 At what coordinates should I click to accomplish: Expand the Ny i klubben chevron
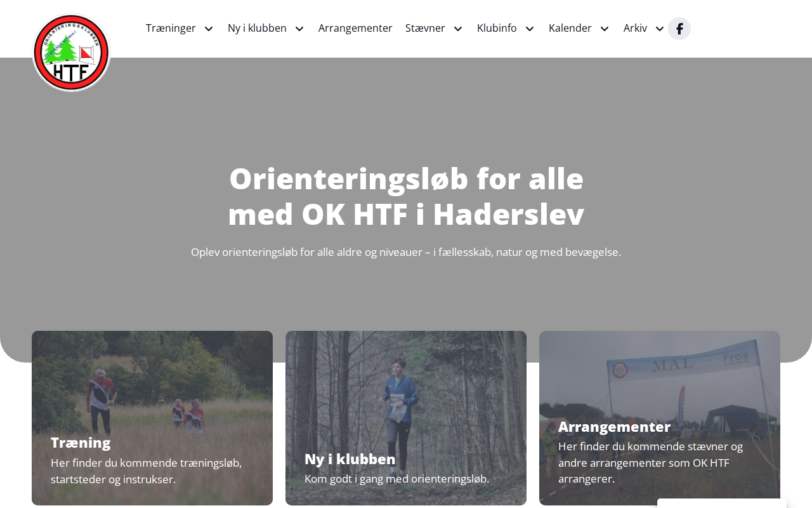click(x=299, y=29)
